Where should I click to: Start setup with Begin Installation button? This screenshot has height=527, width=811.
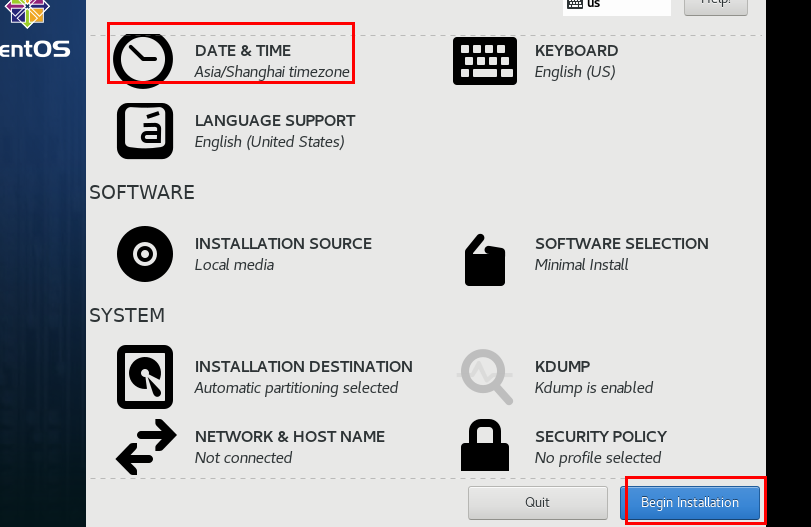tap(690, 503)
